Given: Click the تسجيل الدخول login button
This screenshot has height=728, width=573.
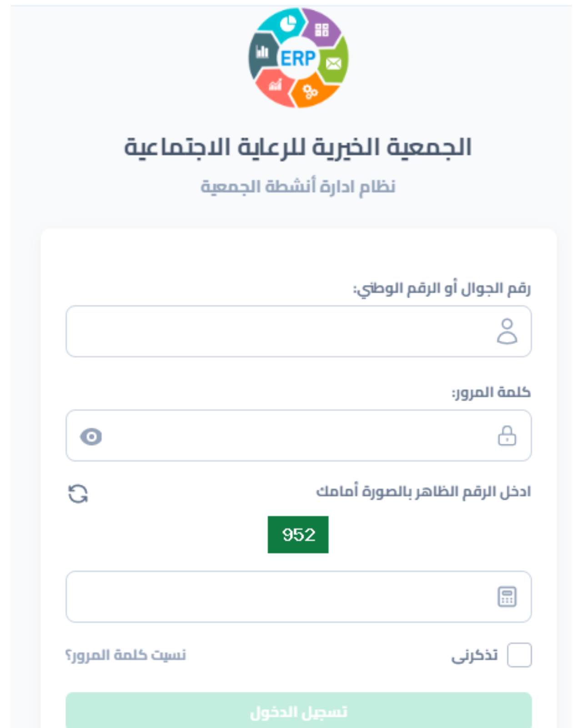Looking at the screenshot, I should pos(299,711).
